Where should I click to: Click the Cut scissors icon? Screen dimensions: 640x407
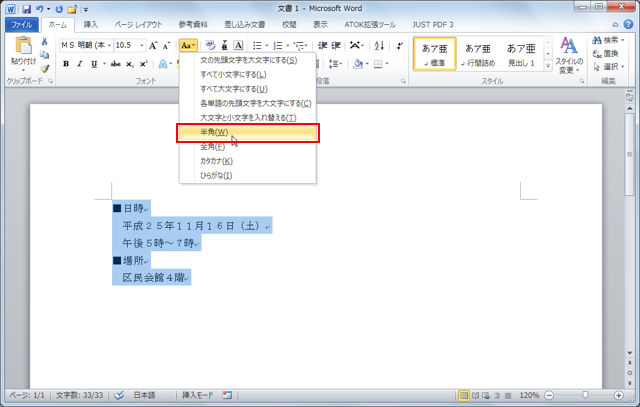click(x=45, y=41)
